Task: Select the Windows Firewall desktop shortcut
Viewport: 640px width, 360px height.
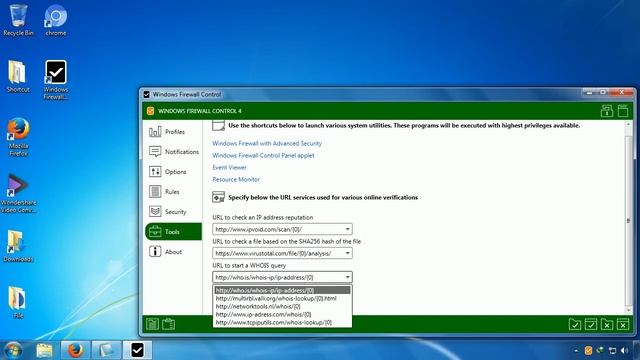Action: 56,80
